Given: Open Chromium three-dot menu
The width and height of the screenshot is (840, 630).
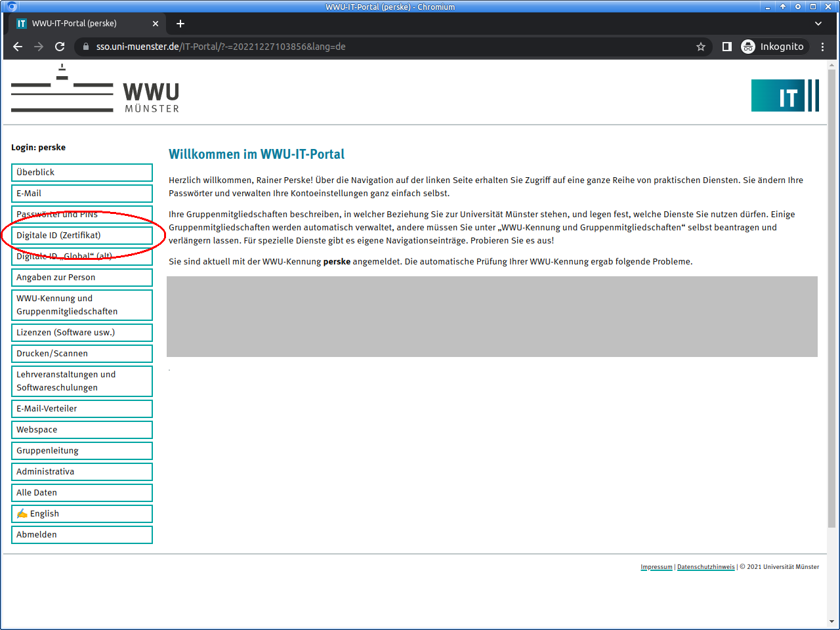Looking at the screenshot, I should pos(823,47).
